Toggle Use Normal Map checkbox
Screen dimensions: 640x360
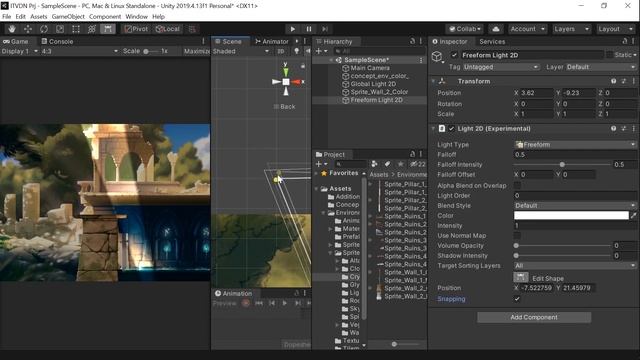[517, 236]
